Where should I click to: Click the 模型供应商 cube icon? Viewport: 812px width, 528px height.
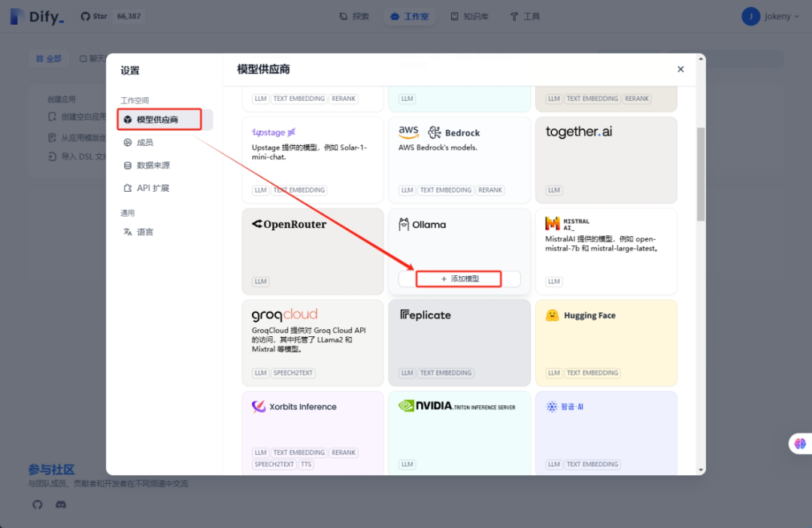click(127, 120)
